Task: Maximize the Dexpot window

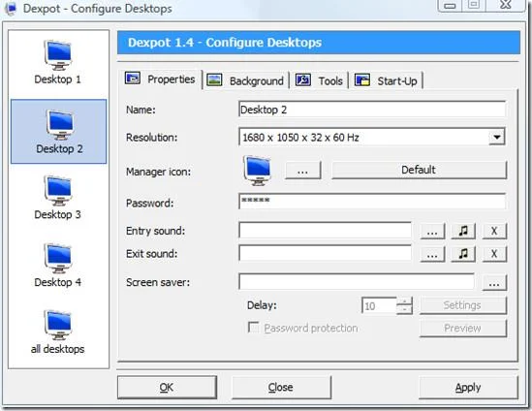Action: [x=474, y=5]
